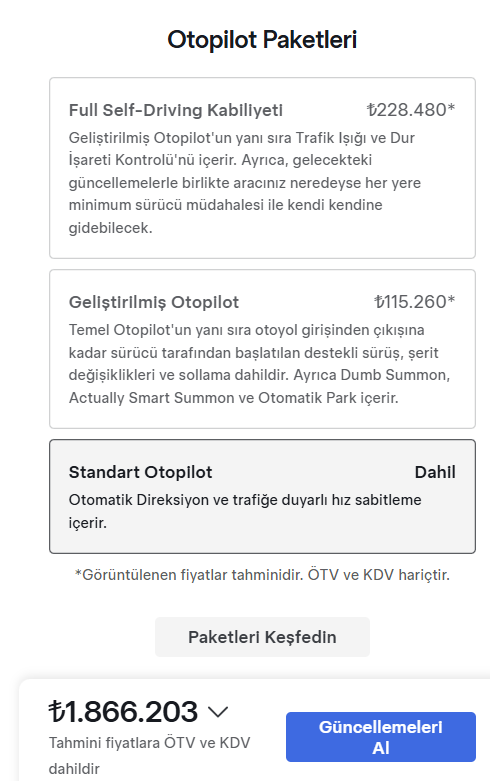Expand the chevron next to ₺1.866.203
The width and height of the screenshot is (490, 781).
pos(218,712)
